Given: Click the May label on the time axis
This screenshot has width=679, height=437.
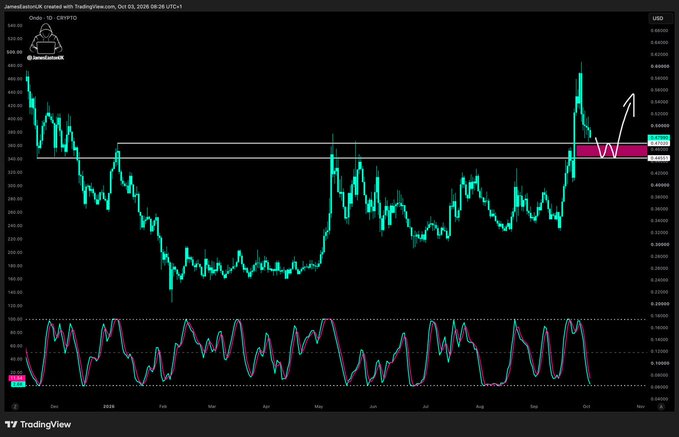Looking at the screenshot, I should tap(319, 407).
